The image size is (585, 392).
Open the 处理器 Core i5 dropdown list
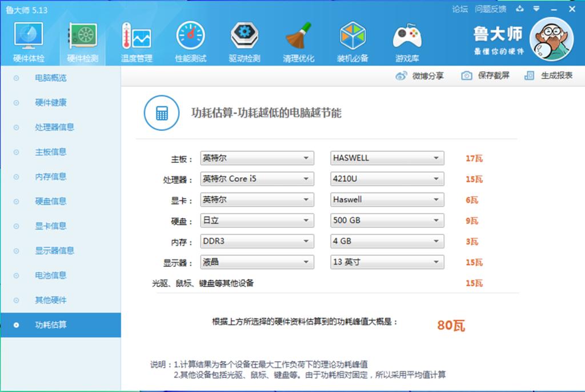(x=257, y=179)
